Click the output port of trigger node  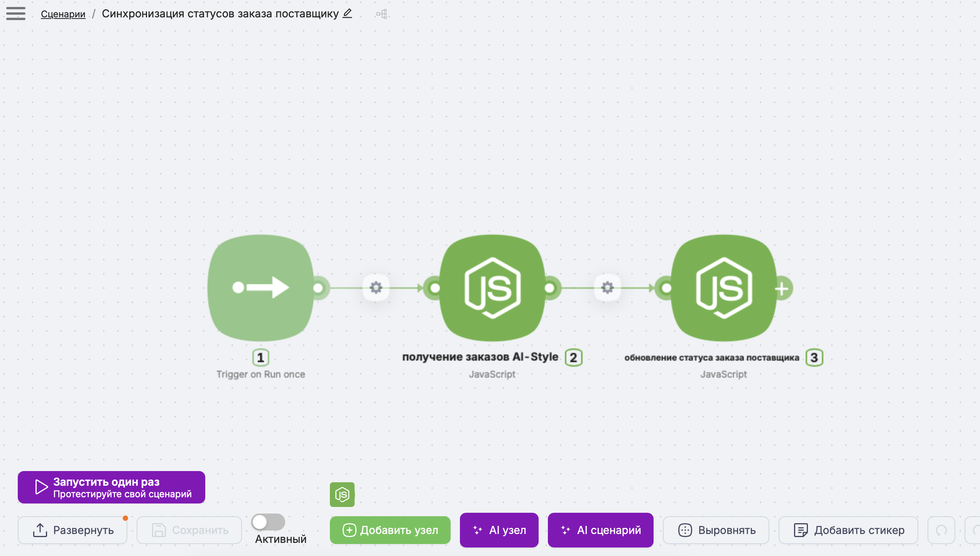point(318,288)
